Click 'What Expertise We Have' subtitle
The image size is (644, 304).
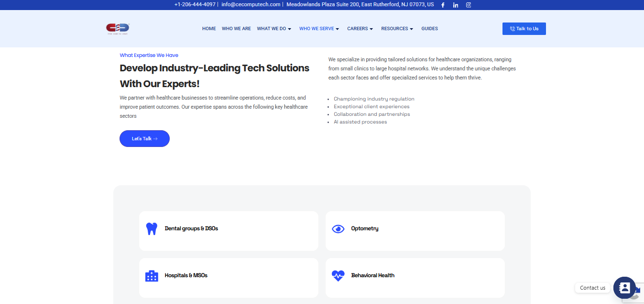[149, 55]
